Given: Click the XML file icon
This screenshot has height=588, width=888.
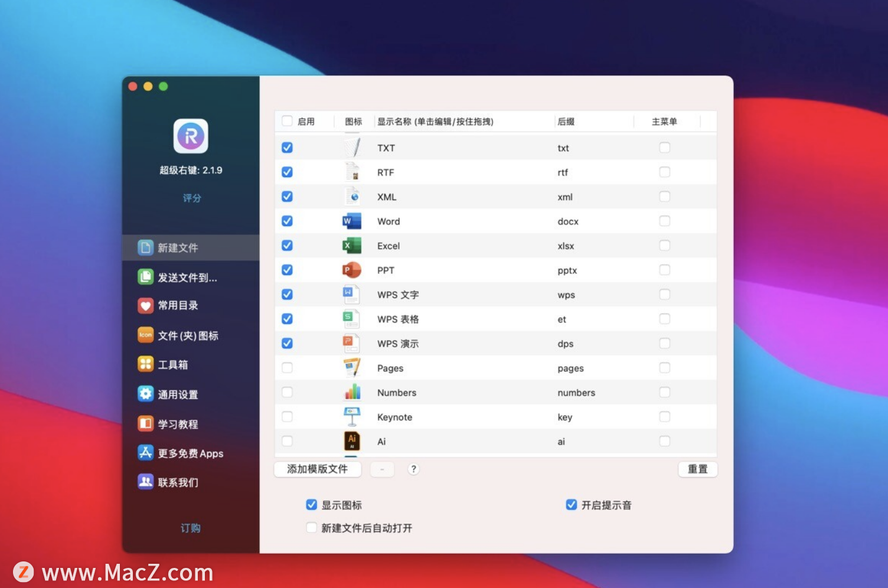Looking at the screenshot, I should coord(352,196).
